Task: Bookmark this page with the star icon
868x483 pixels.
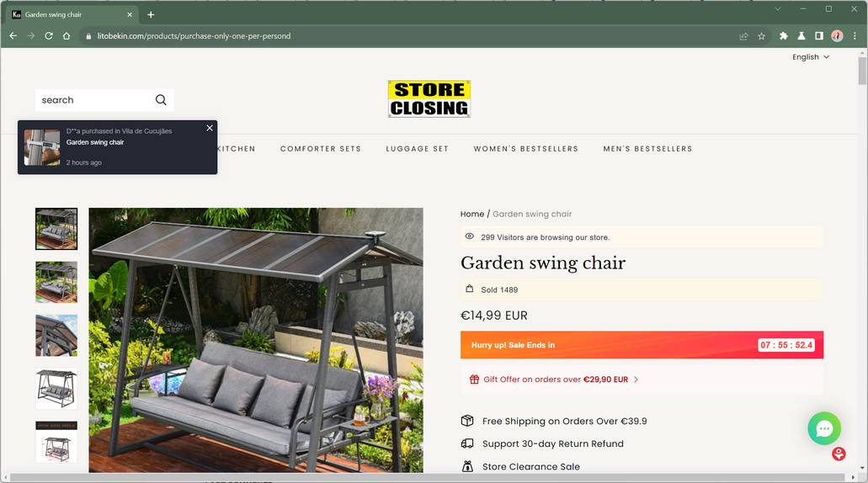Action: (761, 36)
